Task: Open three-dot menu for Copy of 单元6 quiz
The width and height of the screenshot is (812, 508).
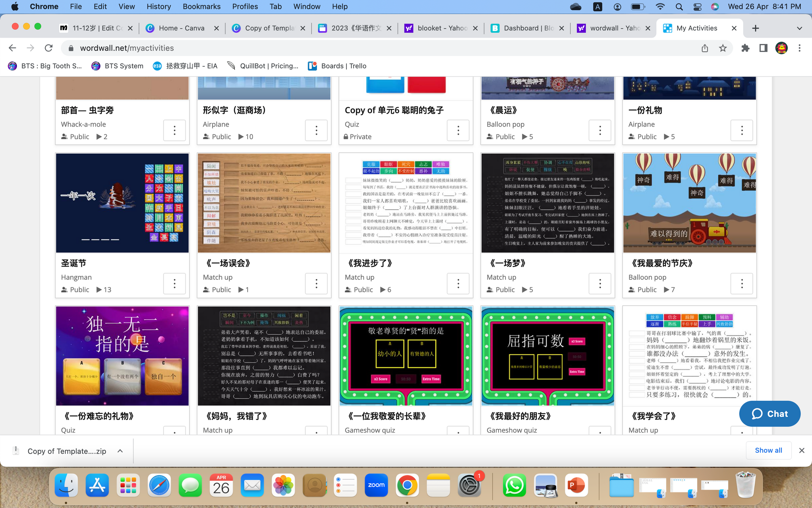Action: pyautogui.click(x=458, y=131)
